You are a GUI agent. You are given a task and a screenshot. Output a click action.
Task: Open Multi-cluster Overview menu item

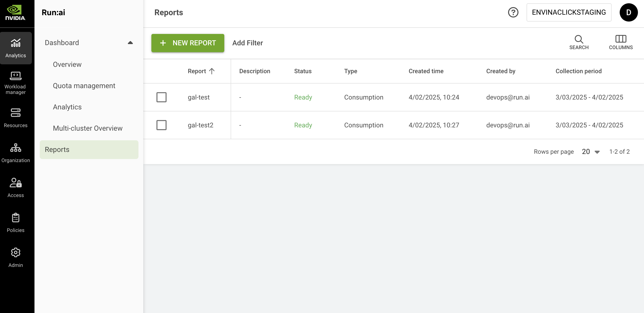coord(88,128)
